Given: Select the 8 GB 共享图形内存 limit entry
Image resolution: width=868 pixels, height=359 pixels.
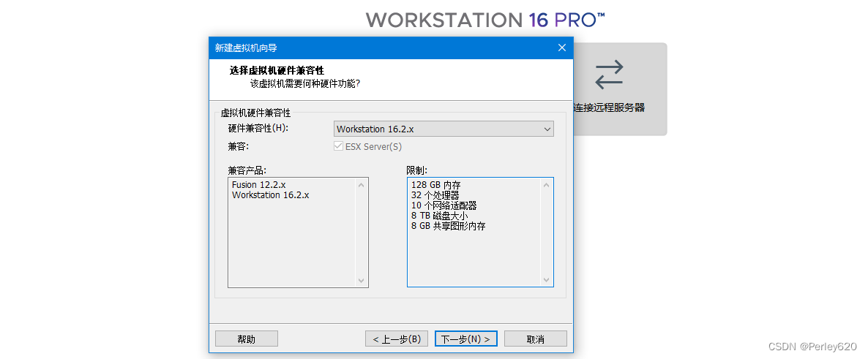Looking at the screenshot, I should click(x=449, y=226).
